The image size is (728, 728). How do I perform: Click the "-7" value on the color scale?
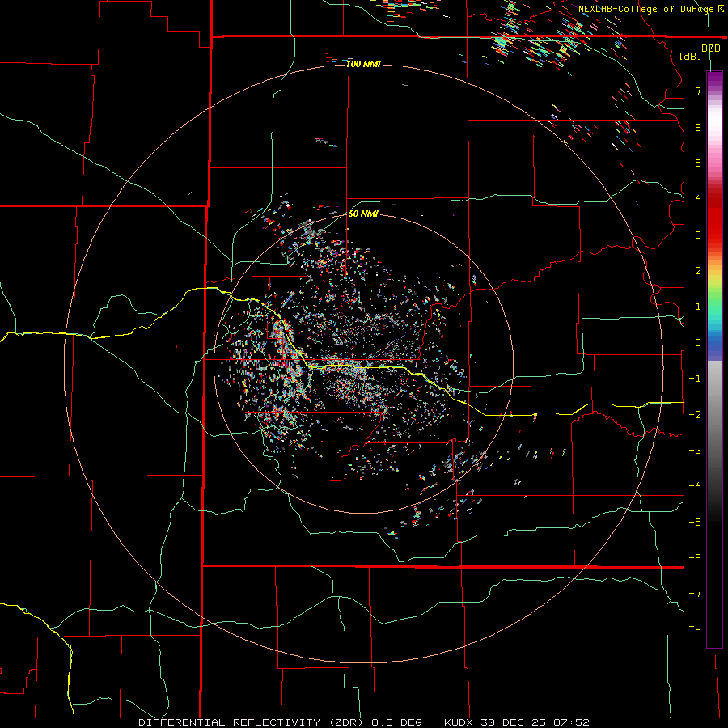[695, 594]
